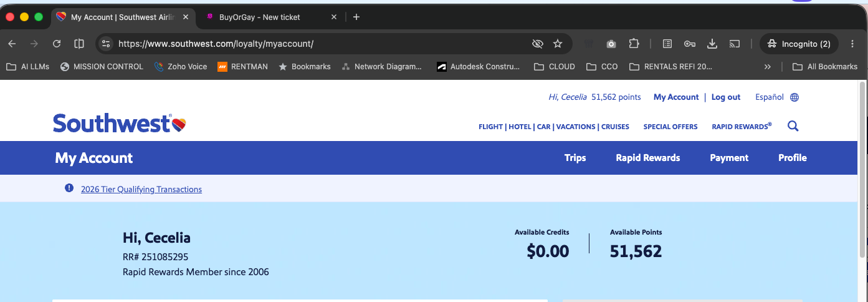Toggle the browser side panel icon
This screenshot has height=302, width=868.
79,44
